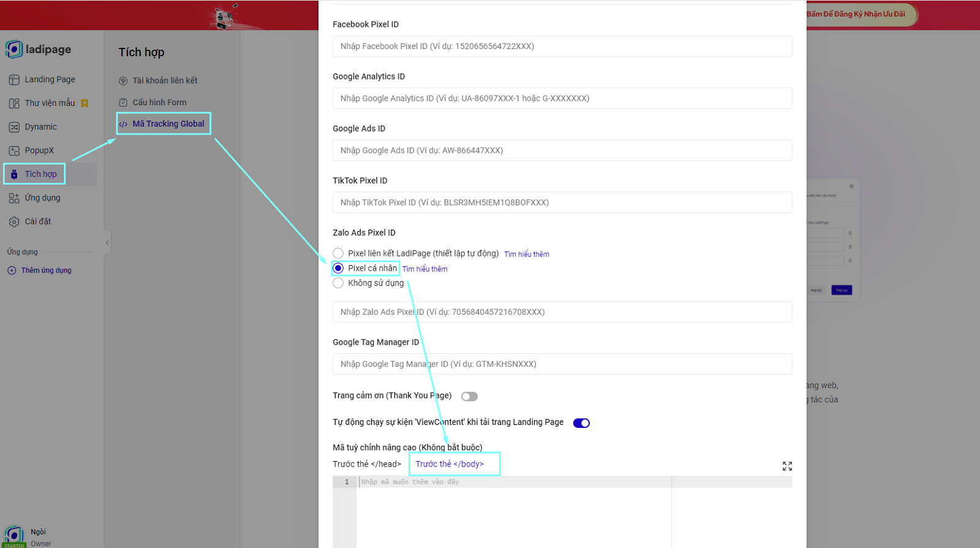Enable Trang cảm ơn Thank You Page toggle
Viewport: 980px width, 548px height.
click(x=469, y=397)
